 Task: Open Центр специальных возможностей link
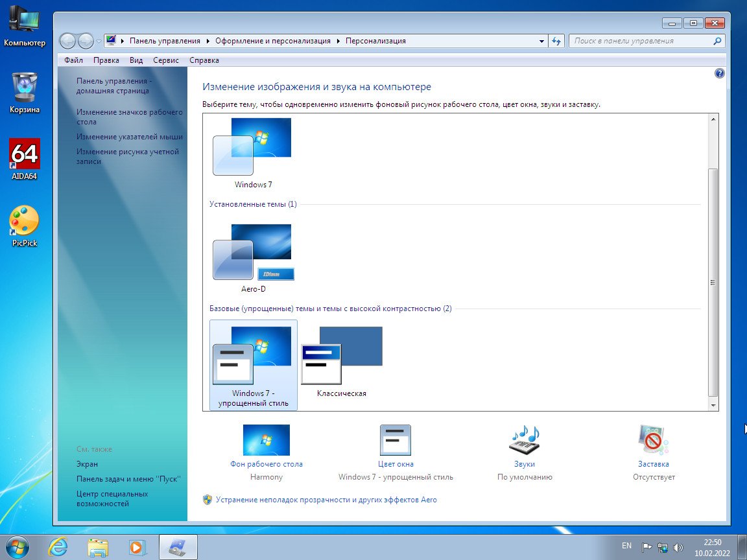112,498
